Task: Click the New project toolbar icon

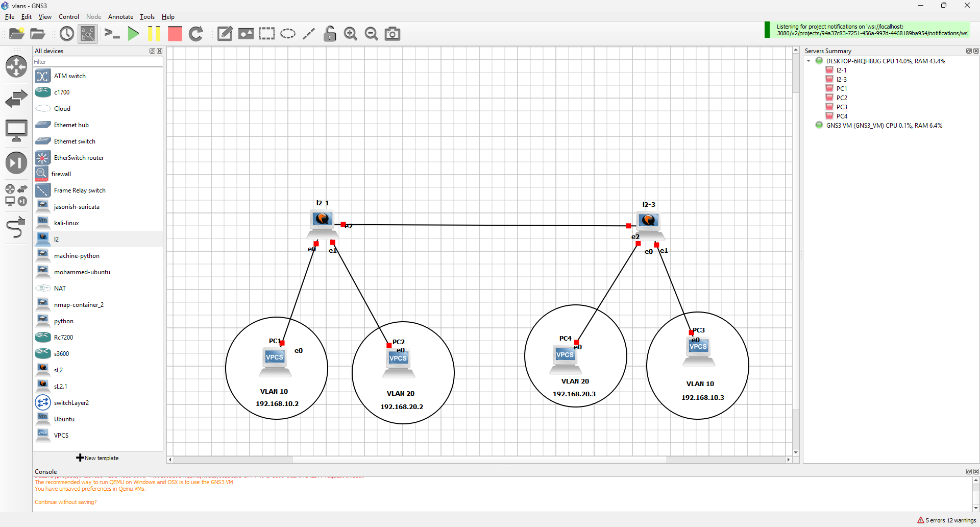Action: coord(17,34)
